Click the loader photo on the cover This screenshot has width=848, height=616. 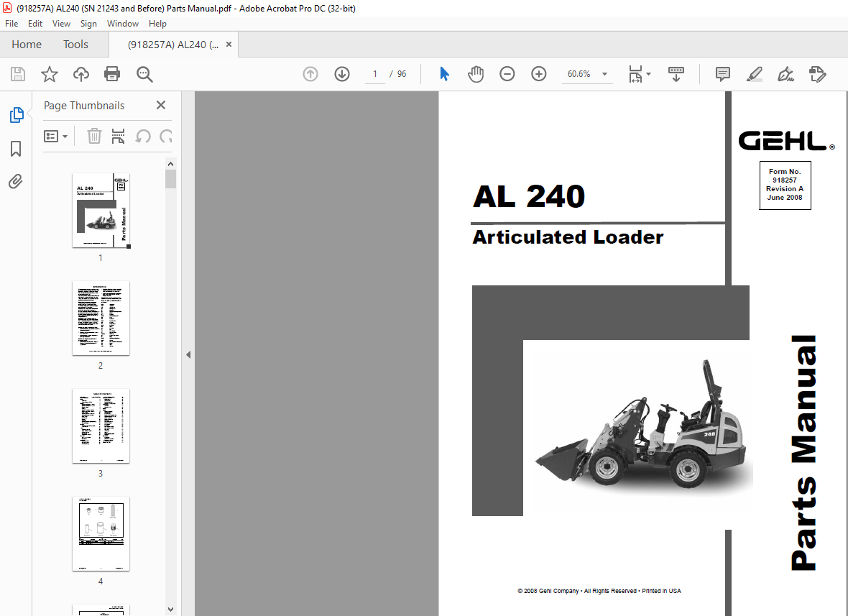point(644,426)
